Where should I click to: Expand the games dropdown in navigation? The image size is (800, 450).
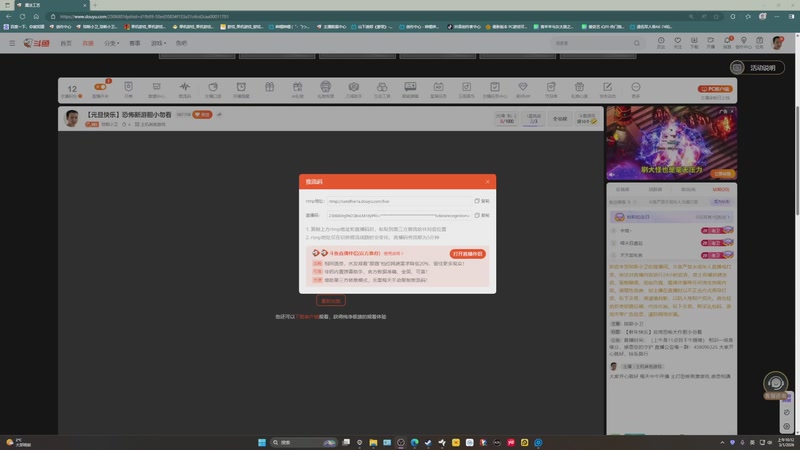[158, 43]
